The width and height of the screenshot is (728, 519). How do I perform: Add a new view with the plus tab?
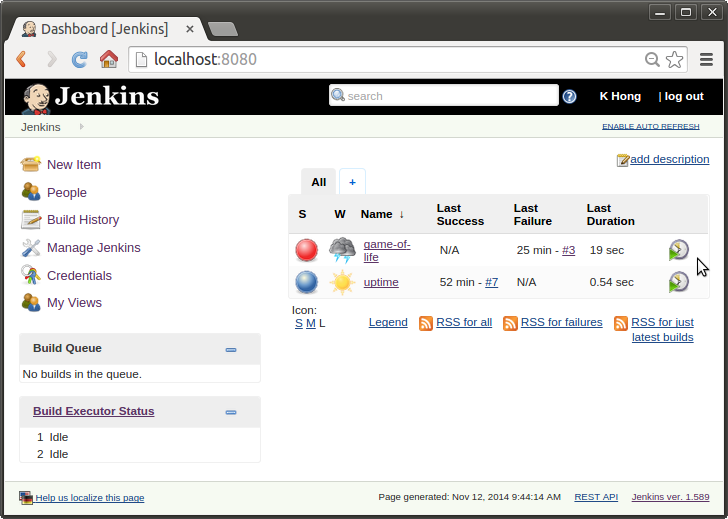point(352,182)
